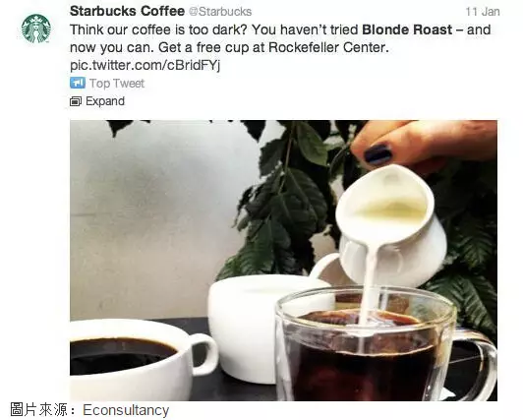Click the coffee plant leaves in photo
Screen dimensions: 523x420
coord(287,200)
